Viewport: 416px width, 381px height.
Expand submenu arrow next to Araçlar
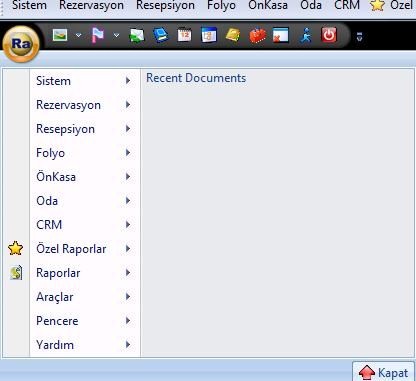128,297
